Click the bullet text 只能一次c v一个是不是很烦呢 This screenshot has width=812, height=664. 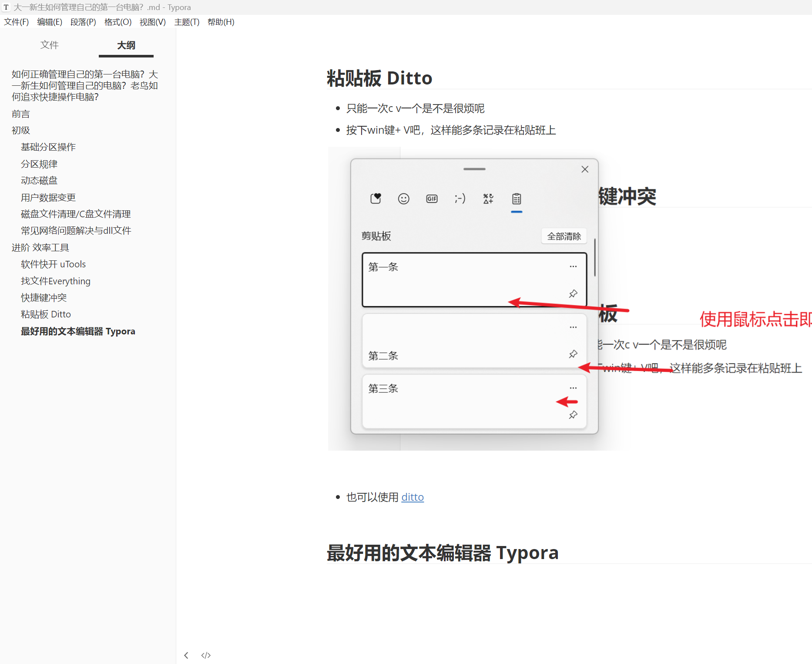(x=416, y=108)
